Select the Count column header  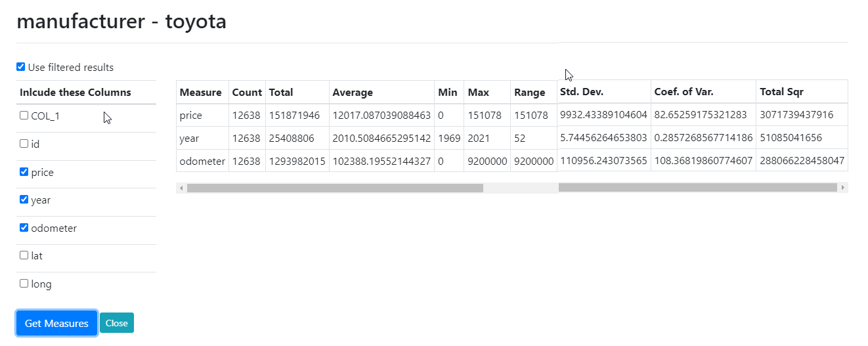[x=247, y=93]
